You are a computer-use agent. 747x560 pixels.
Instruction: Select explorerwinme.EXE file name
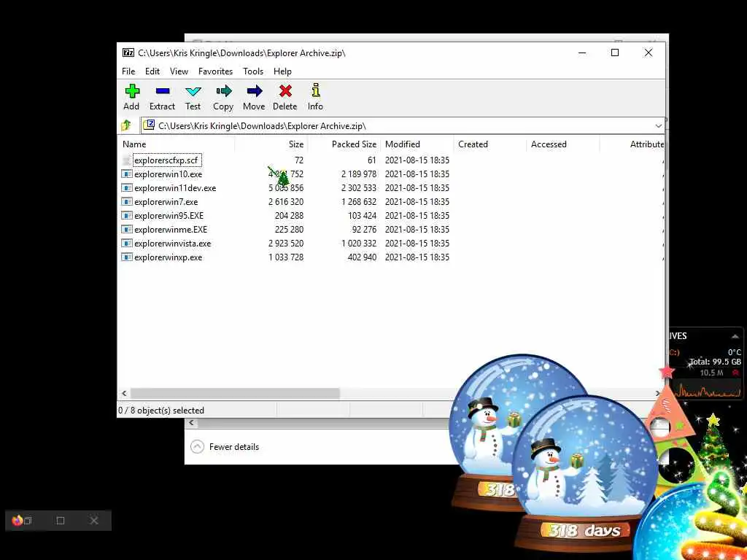click(x=171, y=230)
